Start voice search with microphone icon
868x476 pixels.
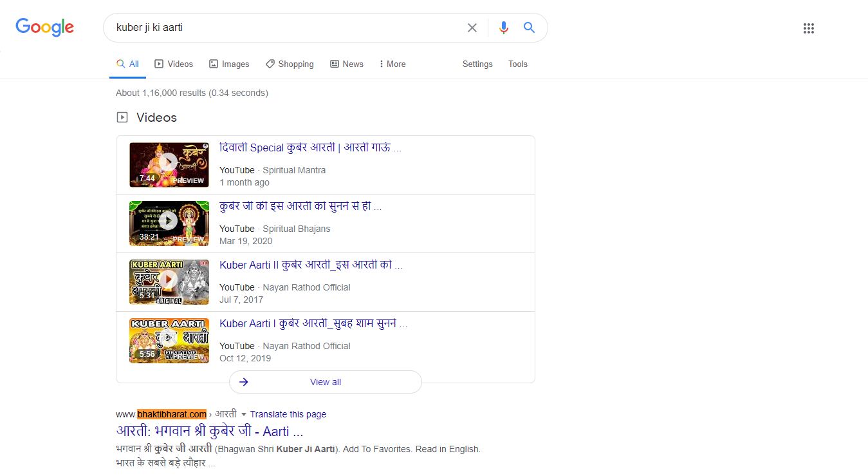pos(504,28)
